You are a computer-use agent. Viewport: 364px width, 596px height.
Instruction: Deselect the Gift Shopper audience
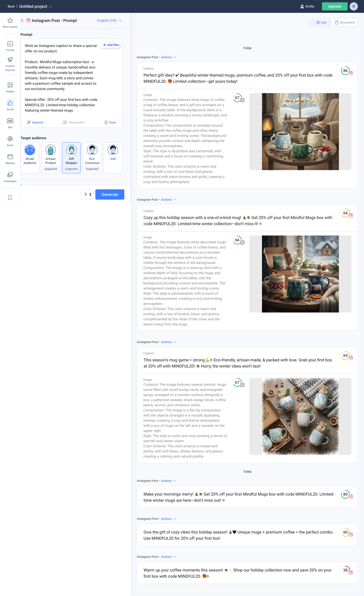point(71,157)
